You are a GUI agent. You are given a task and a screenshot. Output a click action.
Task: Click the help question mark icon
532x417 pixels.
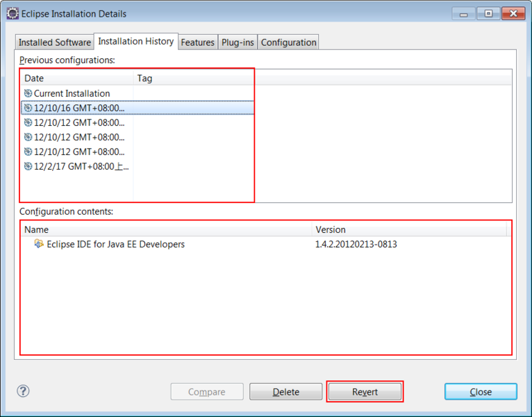click(x=23, y=391)
